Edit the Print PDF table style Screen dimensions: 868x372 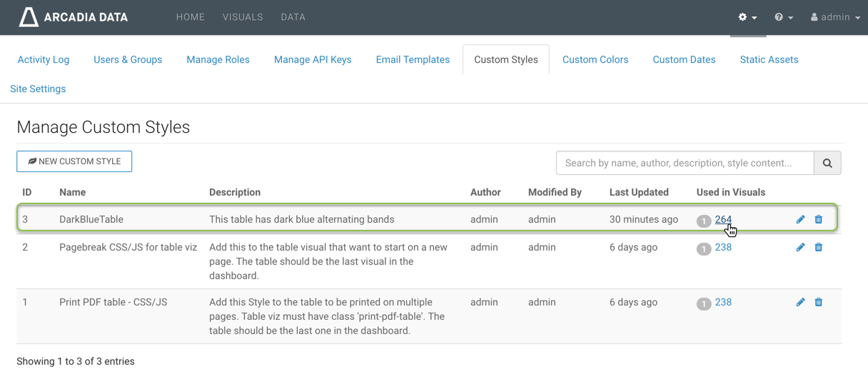click(x=800, y=302)
